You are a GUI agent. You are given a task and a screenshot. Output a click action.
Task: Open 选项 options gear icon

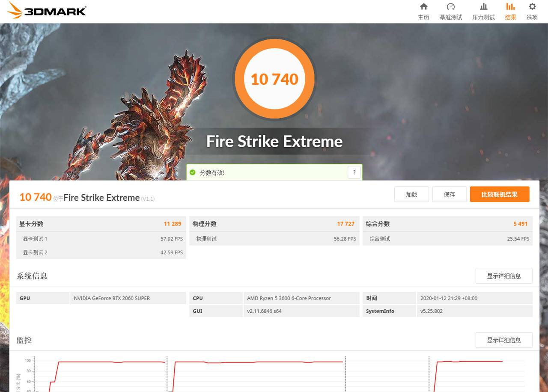(x=532, y=6)
